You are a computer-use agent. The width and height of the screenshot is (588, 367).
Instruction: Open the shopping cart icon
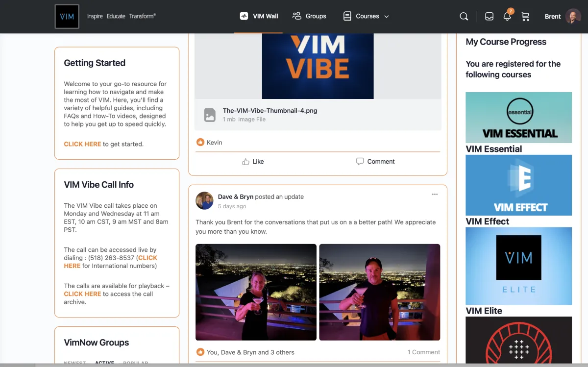click(525, 16)
